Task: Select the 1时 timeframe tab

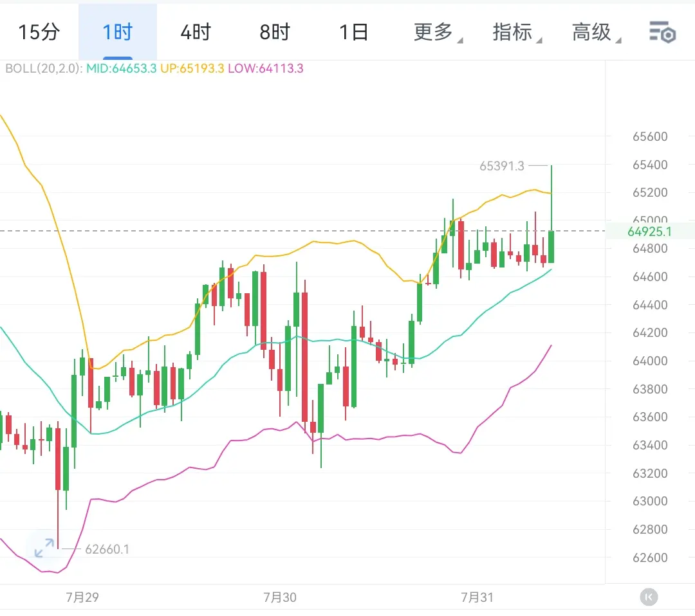Action: point(118,32)
